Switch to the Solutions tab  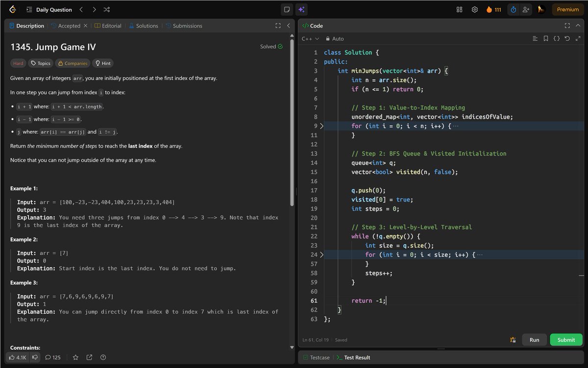(x=144, y=26)
